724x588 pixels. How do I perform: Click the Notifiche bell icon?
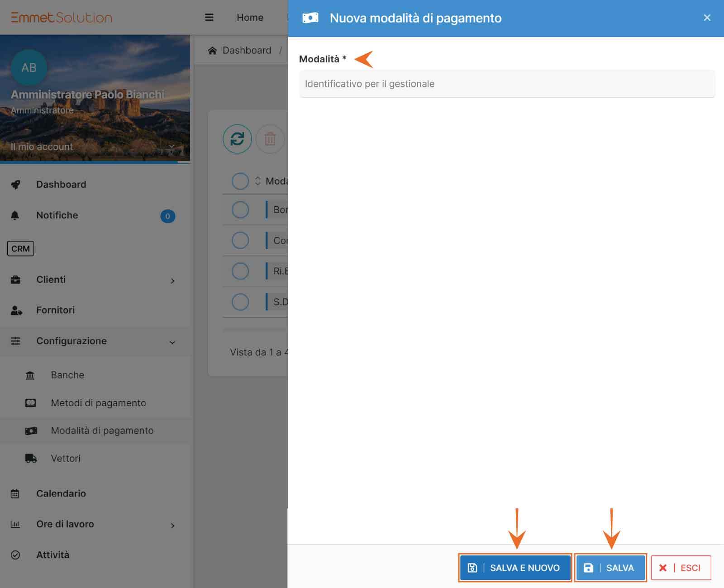[15, 216]
